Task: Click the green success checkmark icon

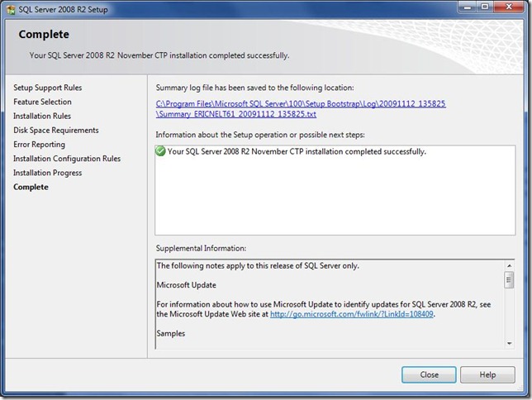Action: 160,150
